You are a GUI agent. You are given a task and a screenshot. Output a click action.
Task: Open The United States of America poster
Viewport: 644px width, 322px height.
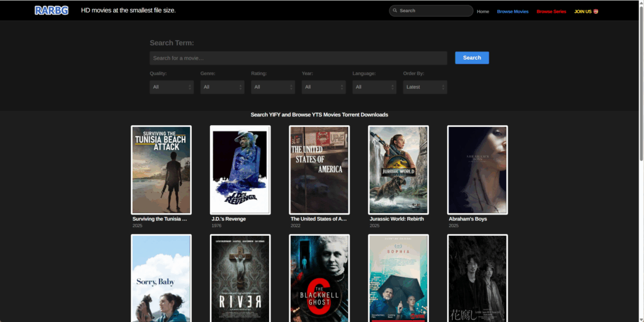click(x=319, y=170)
